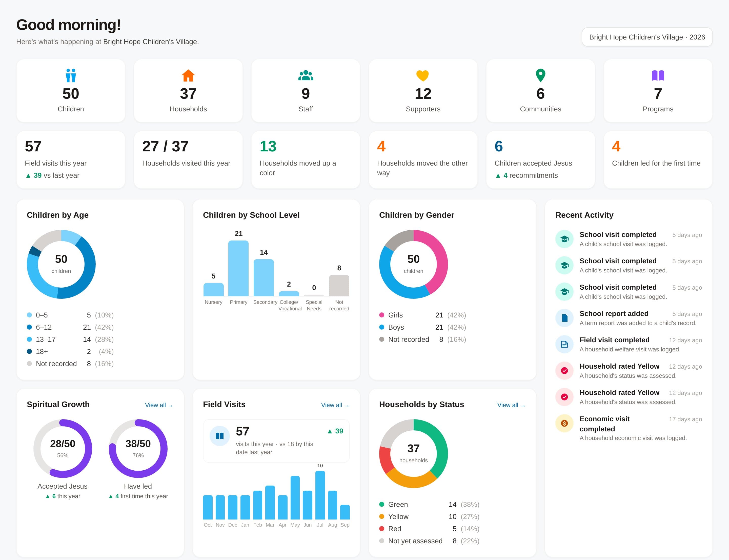This screenshot has width=729, height=560.
Task: Open the Field visits this year card
Action: (71, 160)
